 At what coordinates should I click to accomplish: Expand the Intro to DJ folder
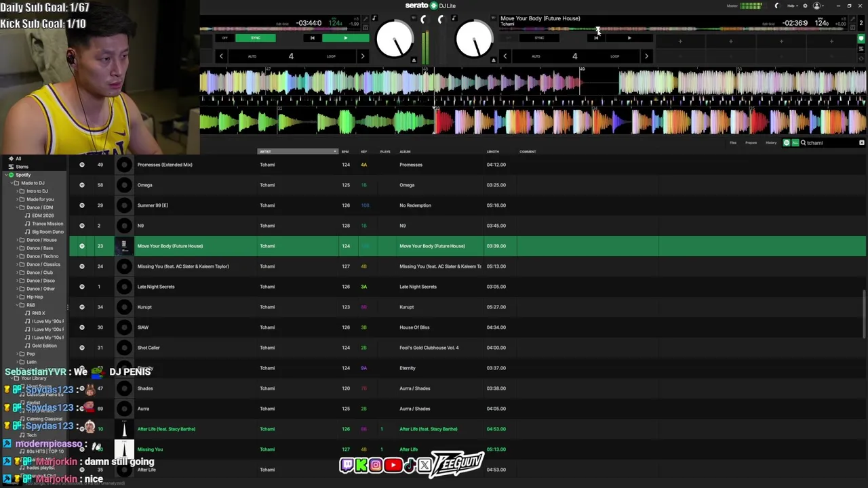coord(16,191)
